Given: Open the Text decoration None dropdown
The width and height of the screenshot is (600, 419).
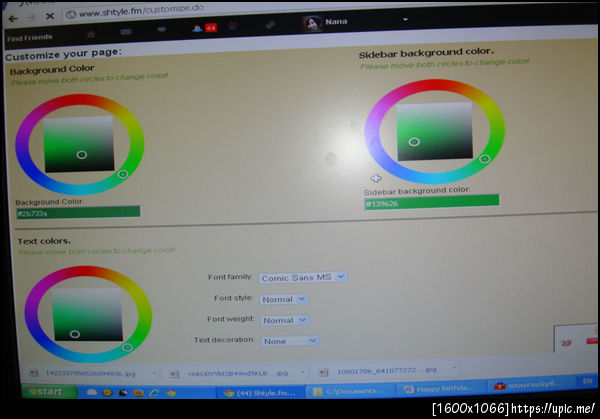Looking at the screenshot, I should pos(289,341).
